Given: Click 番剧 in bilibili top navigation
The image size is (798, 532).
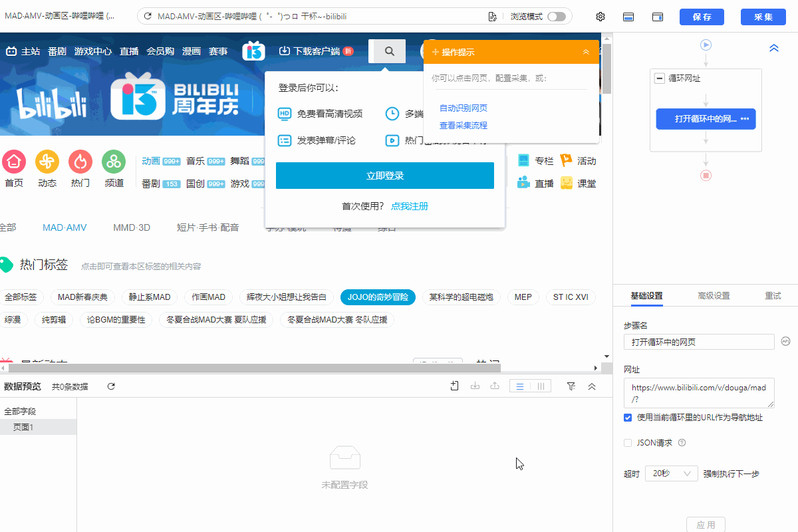Looking at the screenshot, I should click(57, 51).
